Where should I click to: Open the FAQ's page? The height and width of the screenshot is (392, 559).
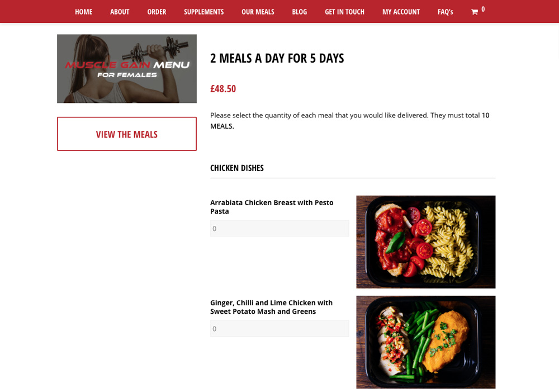click(x=446, y=12)
